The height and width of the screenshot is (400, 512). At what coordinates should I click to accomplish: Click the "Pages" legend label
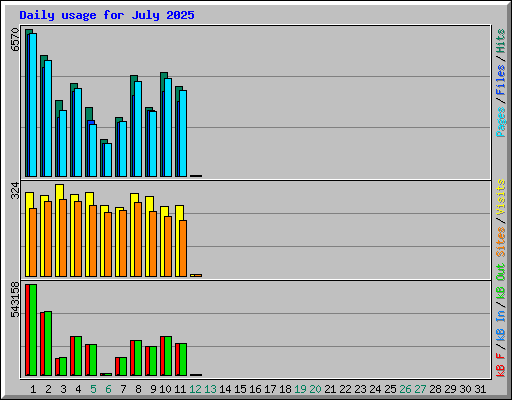click(501, 122)
